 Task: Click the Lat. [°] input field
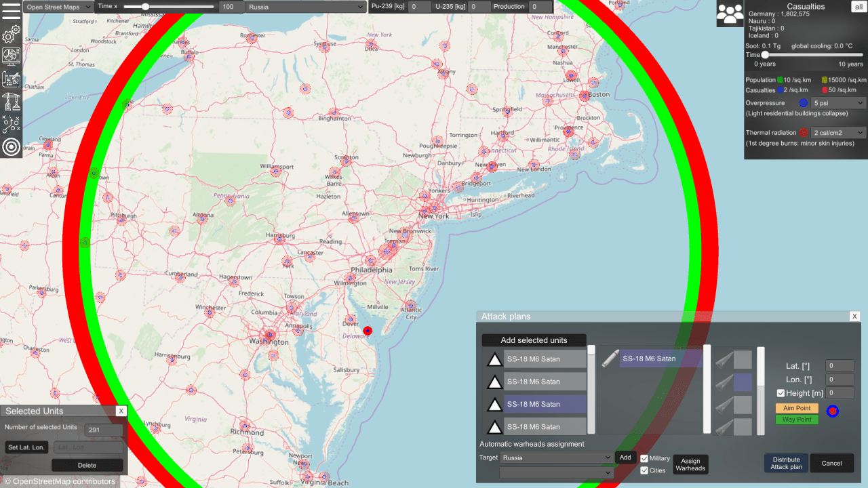tap(840, 366)
